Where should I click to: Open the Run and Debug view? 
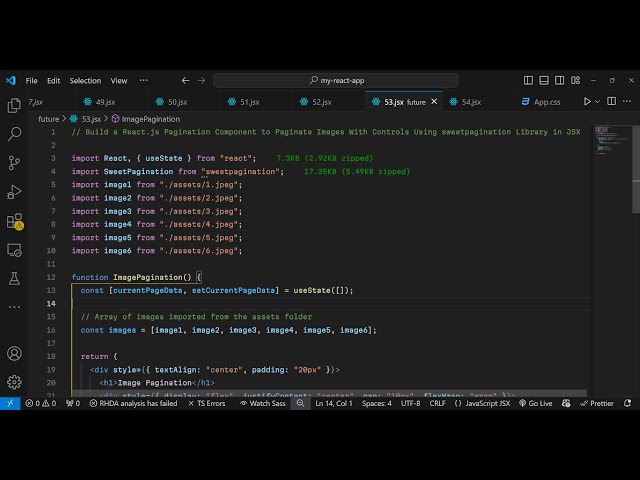point(14,192)
